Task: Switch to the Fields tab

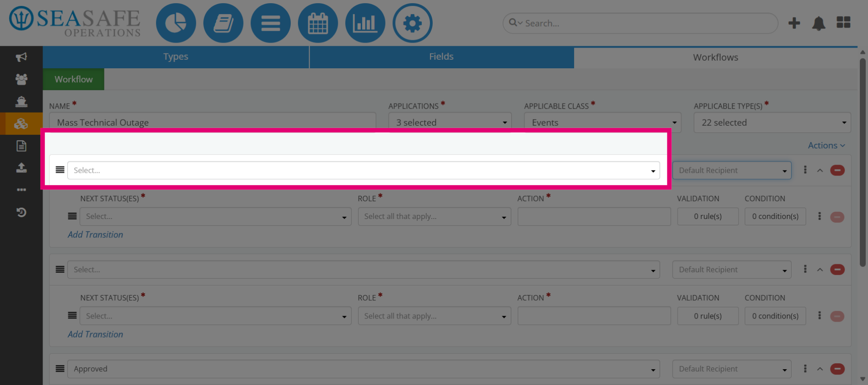Action: 441,57
